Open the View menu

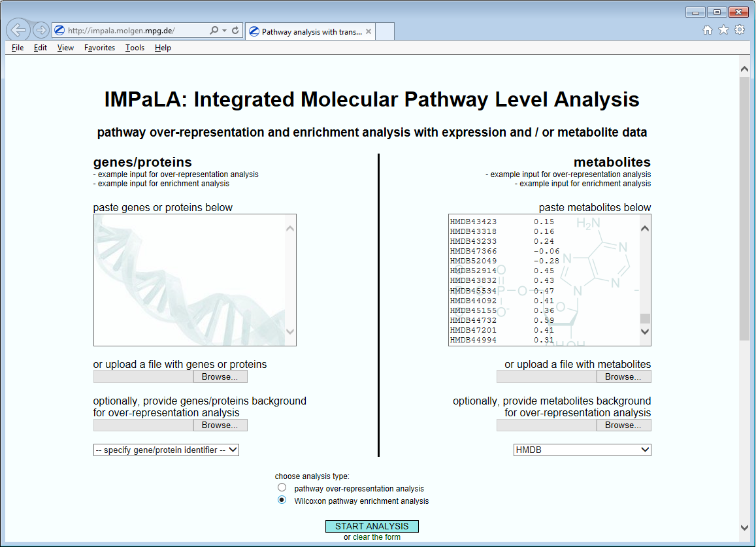(x=65, y=48)
